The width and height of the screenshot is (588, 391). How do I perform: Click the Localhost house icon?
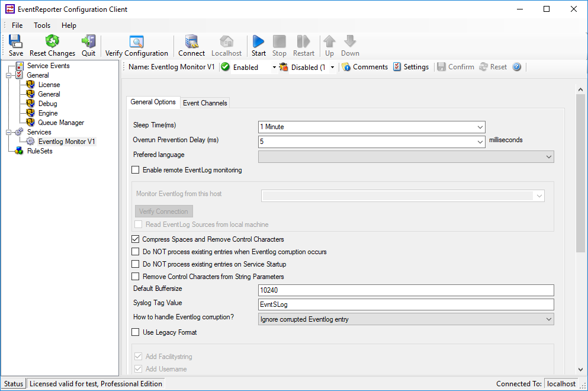[227, 41]
